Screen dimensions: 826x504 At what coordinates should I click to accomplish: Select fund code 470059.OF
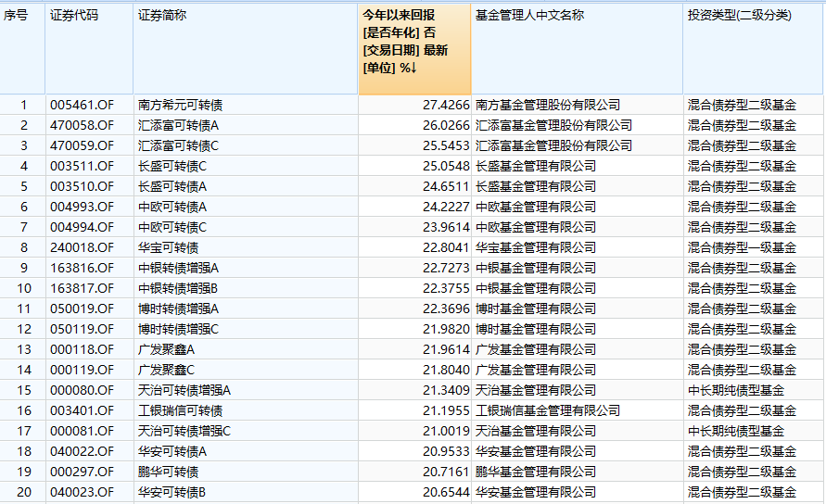pyautogui.click(x=82, y=145)
